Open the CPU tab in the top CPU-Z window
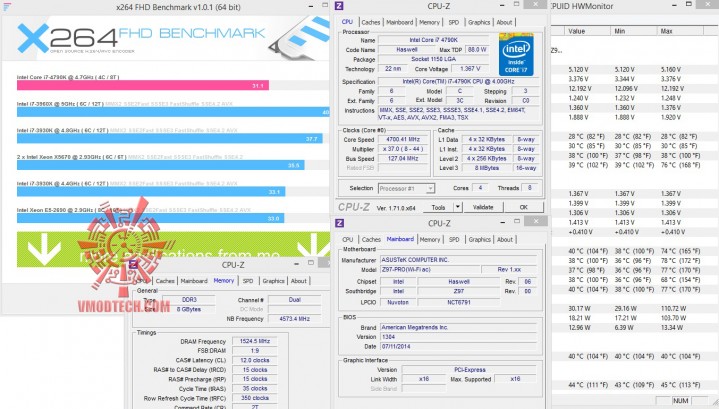This screenshot has width=719, height=409. [x=347, y=22]
